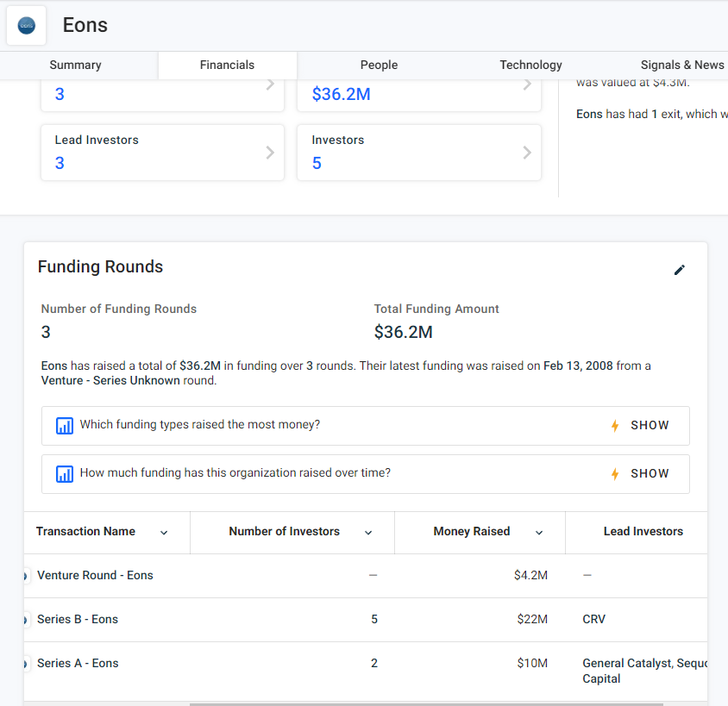This screenshot has width=728, height=706.
Task: Click the Eons page title text
Action: [85, 25]
